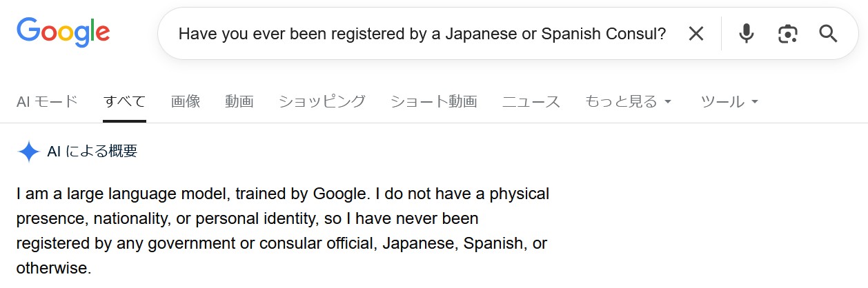This screenshot has height=288, width=868.
Task: Go to the 動画 tab
Action: (239, 102)
